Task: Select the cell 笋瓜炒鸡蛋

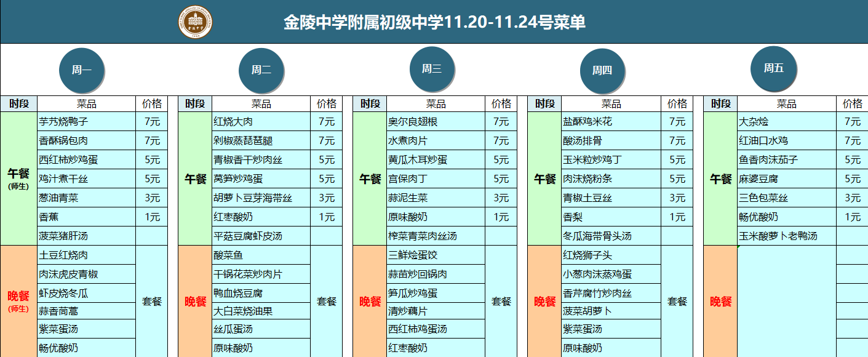Action: (x=436, y=293)
